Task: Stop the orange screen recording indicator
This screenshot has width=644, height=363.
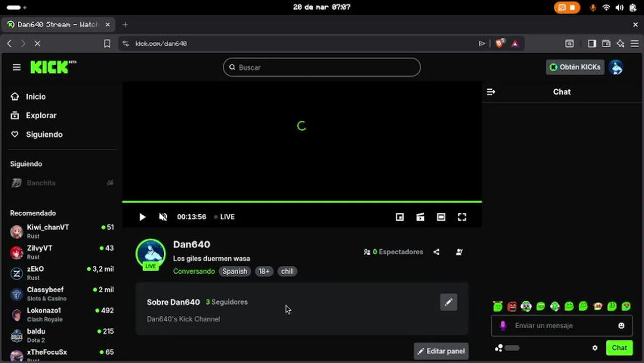Action: [x=567, y=8]
